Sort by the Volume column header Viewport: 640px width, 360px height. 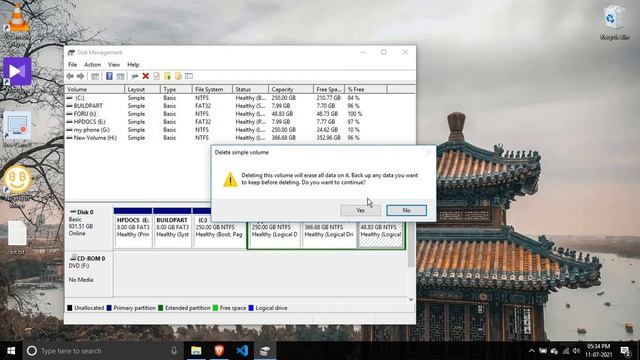click(95, 89)
